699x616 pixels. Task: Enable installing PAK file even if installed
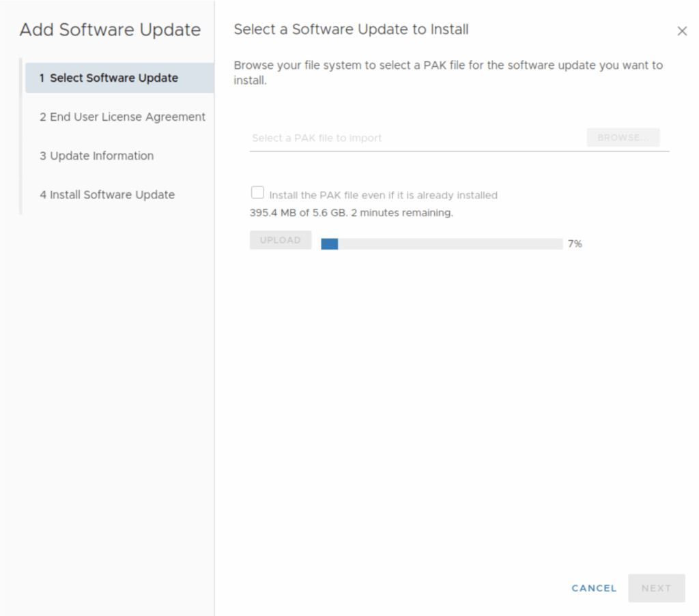257,193
